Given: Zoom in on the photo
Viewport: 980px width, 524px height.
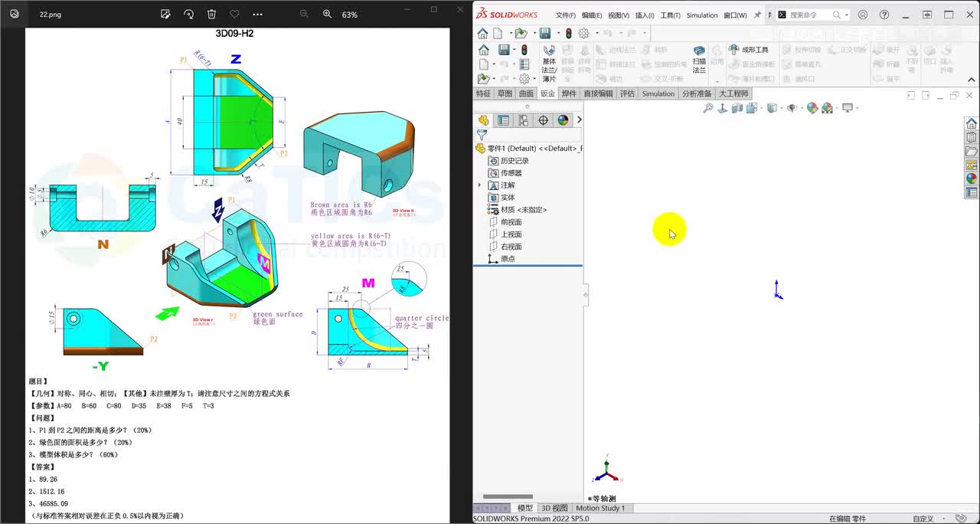Looking at the screenshot, I should [x=327, y=15].
